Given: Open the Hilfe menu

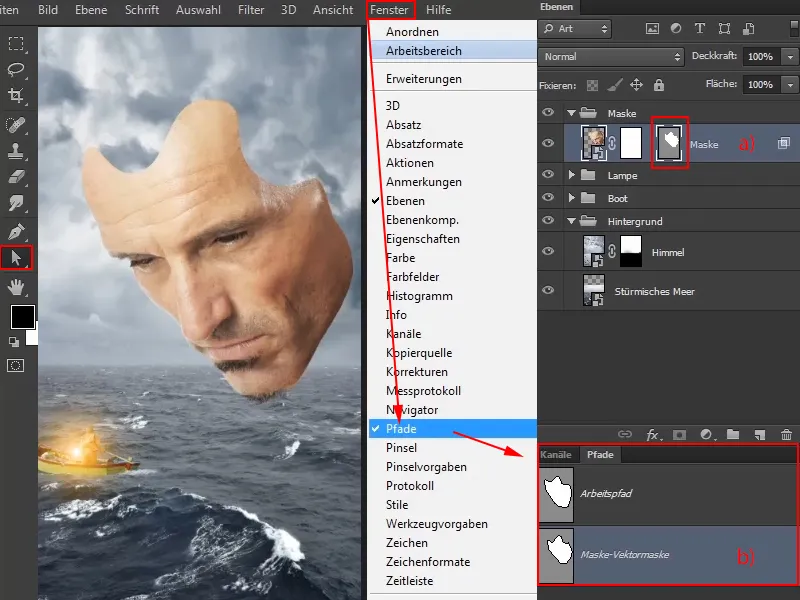Looking at the screenshot, I should pos(438,10).
